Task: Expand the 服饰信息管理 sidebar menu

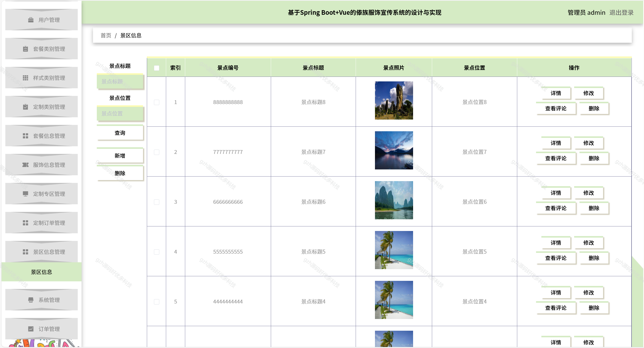Action: tap(41, 165)
